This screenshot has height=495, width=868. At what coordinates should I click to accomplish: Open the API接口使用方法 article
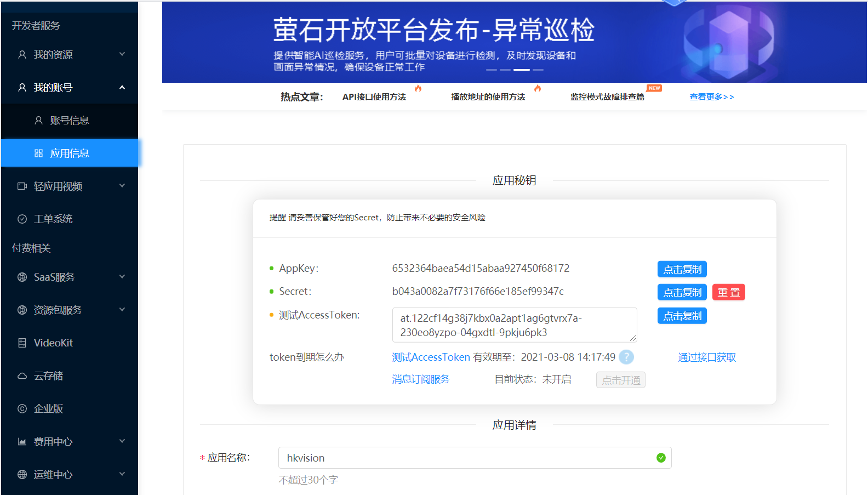click(374, 97)
